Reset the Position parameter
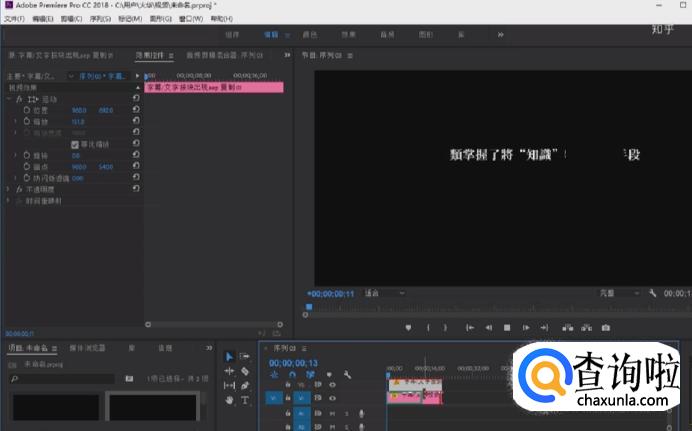The image size is (692, 431). 135,109
